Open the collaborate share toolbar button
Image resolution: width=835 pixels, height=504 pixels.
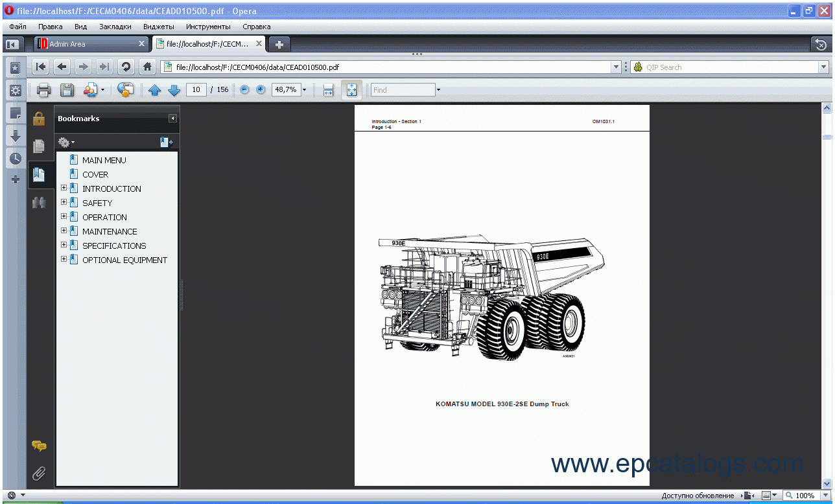(x=93, y=90)
